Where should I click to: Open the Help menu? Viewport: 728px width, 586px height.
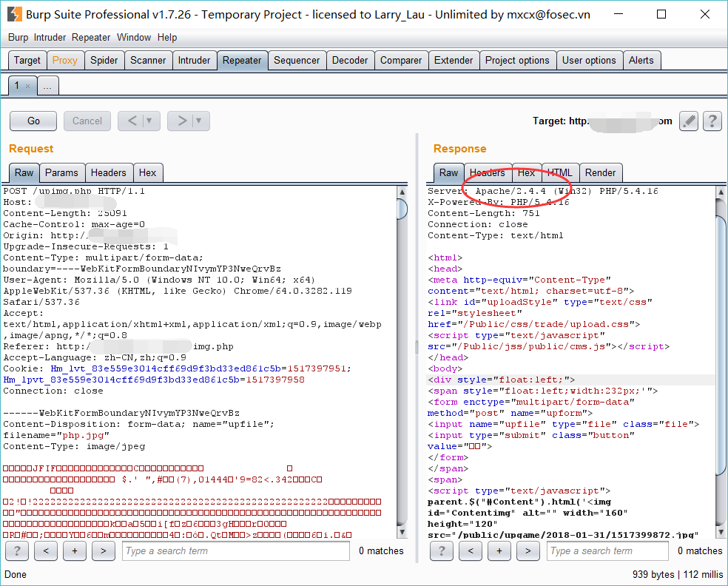167,38
